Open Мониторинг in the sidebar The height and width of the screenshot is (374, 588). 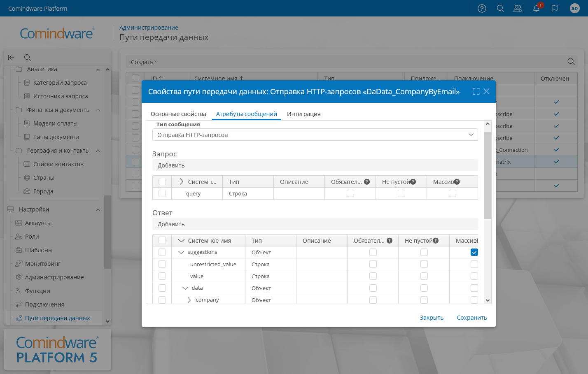click(x=43, y=264)
